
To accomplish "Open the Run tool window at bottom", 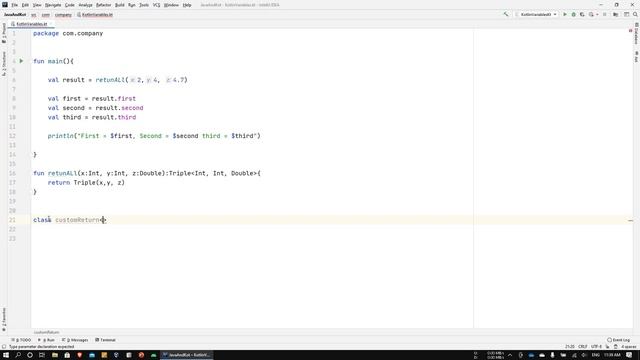I will click(46, 340).
